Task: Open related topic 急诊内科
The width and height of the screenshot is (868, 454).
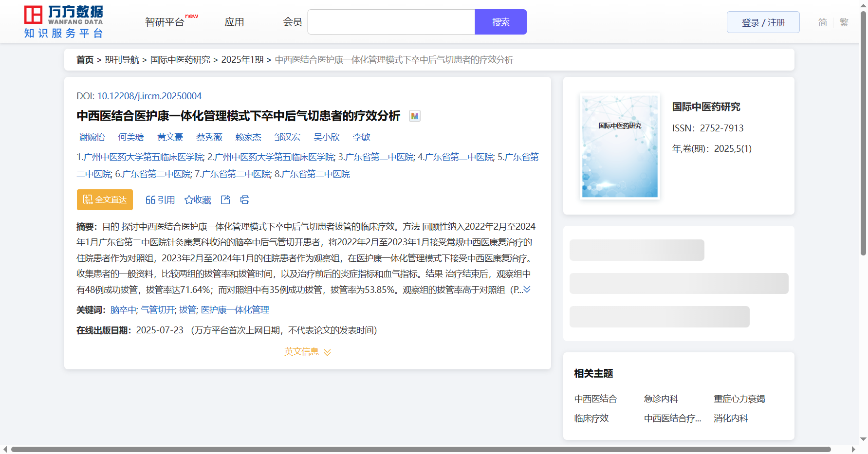Action: click(x=661, y=399)
